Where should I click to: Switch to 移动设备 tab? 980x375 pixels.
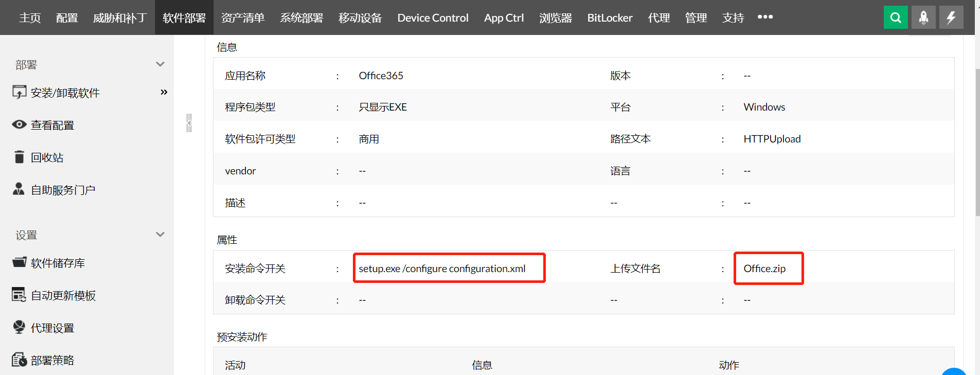pyautogui.click(x=360, y=18)
